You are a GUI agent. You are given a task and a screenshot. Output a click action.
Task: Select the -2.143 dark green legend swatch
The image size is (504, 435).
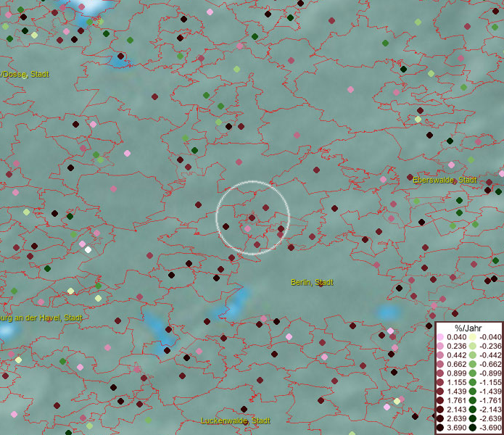click(473, 410)
